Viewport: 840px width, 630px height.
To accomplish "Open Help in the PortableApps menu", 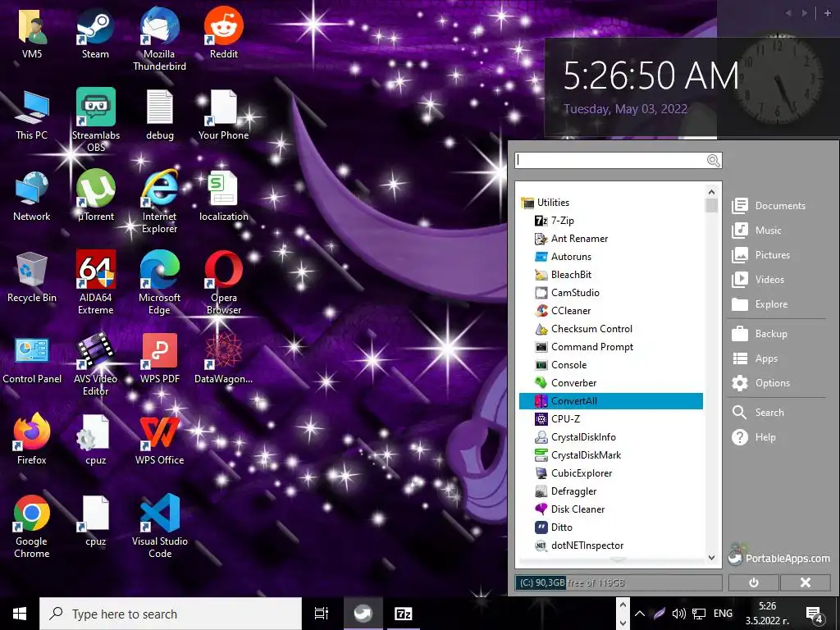I will click(x=754, y=437).
